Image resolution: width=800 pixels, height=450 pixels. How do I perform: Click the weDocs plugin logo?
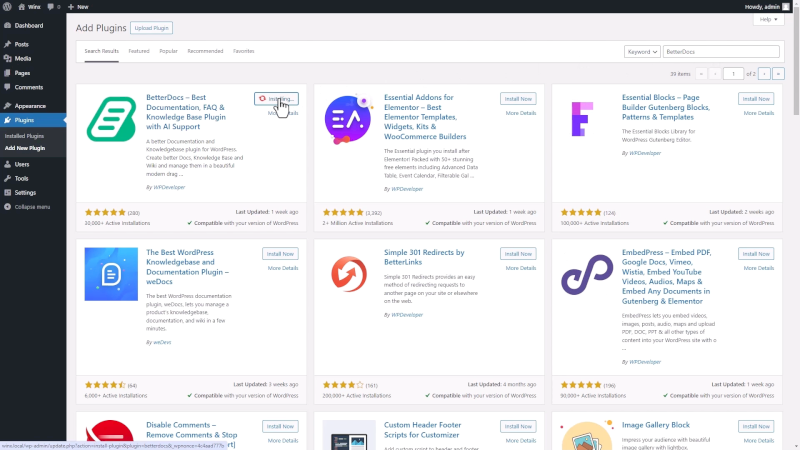point(111,274)
